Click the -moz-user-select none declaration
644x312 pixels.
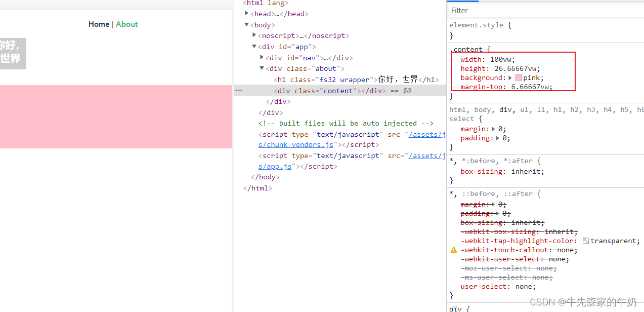[509, 268]
